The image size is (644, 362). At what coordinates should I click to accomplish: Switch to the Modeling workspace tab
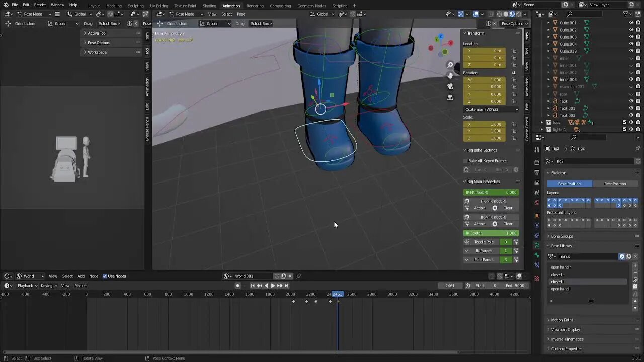pos(114,6)
